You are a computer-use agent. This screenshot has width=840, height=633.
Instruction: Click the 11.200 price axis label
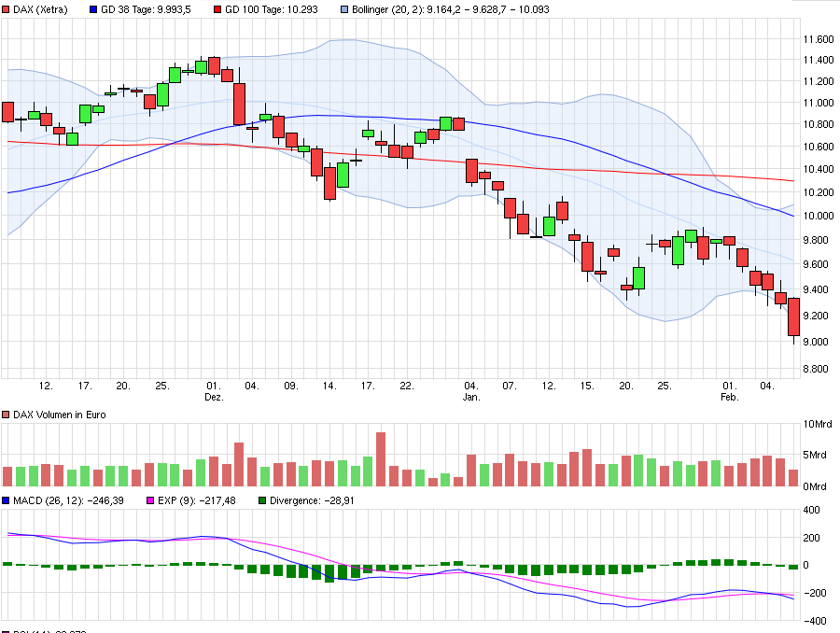coord(819,81)
